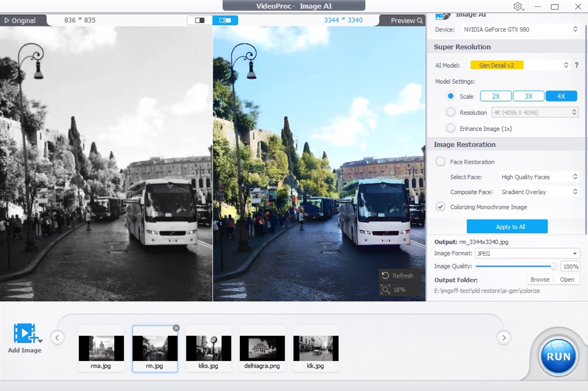This screenshot has width=588, height=391.
Task: Select the Enhance Image (1x) option
Action: pos(450,128)
